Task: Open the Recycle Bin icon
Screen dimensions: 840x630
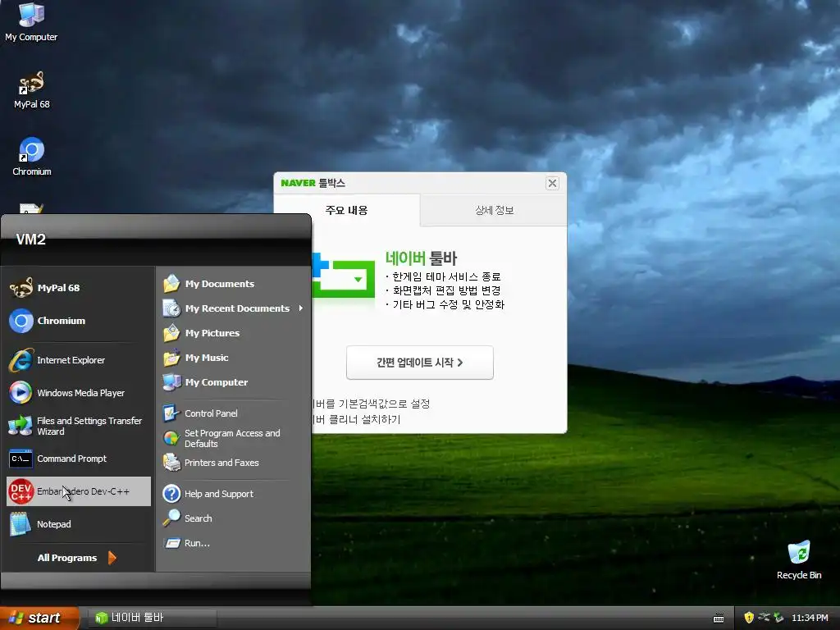Action: pos(799,560)
